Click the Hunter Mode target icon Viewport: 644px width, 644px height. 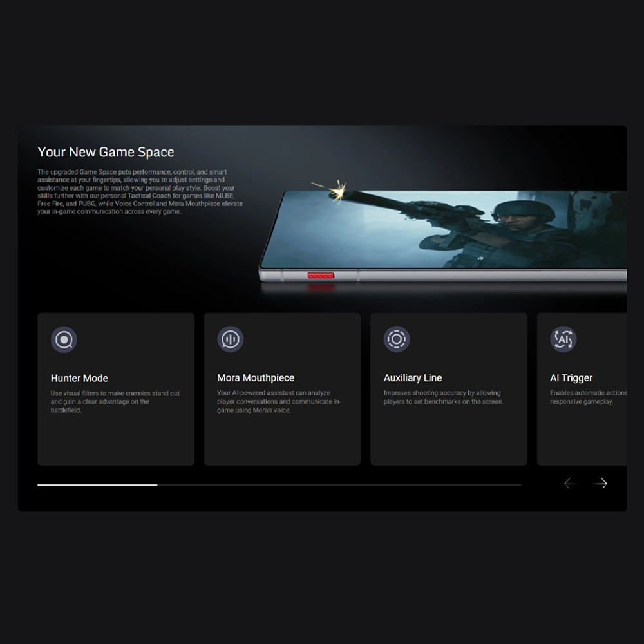tap(64, 339)
